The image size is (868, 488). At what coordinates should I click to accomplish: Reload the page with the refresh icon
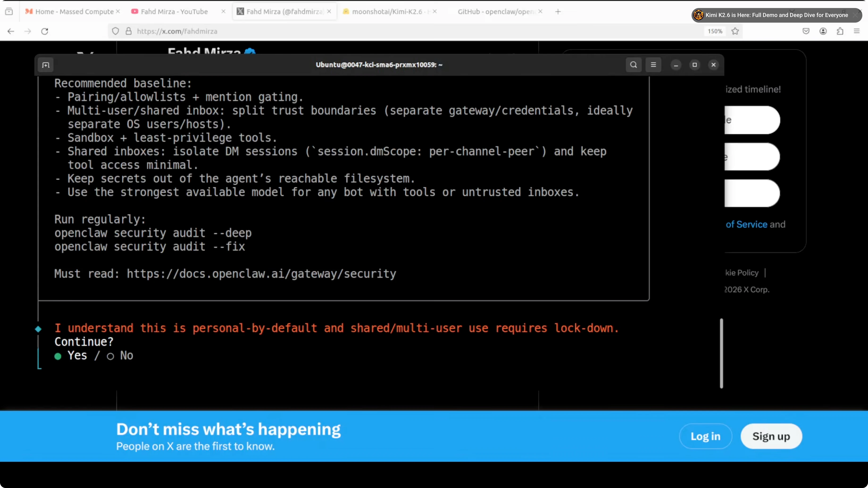[45, 31]
